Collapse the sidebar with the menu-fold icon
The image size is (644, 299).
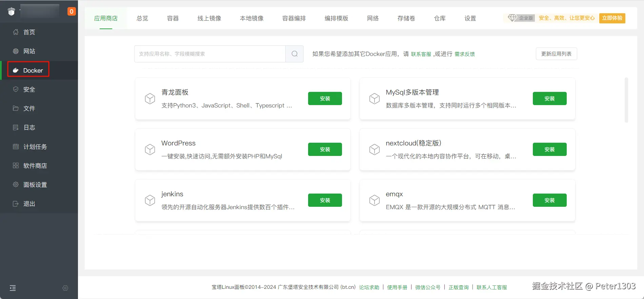tap(13, 288)
